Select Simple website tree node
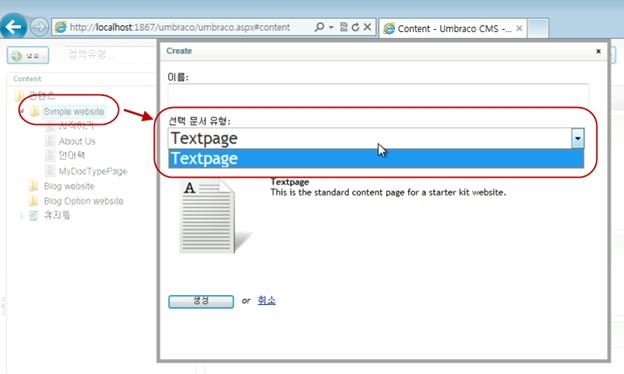Screen dimensions: 624x374 74,111
